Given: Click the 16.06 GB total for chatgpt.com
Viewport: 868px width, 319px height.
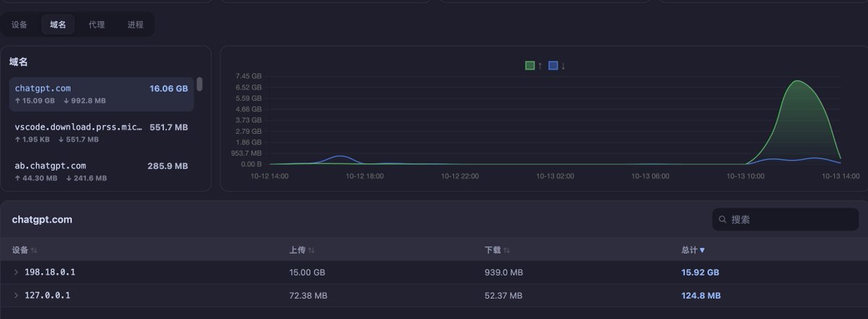Looking at the screenshot, I should click(169, 88).
